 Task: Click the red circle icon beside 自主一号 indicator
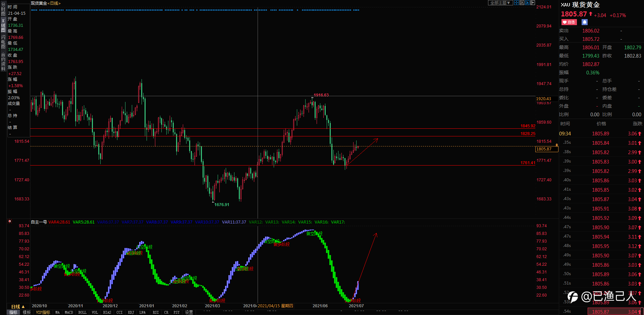[10, 221]
